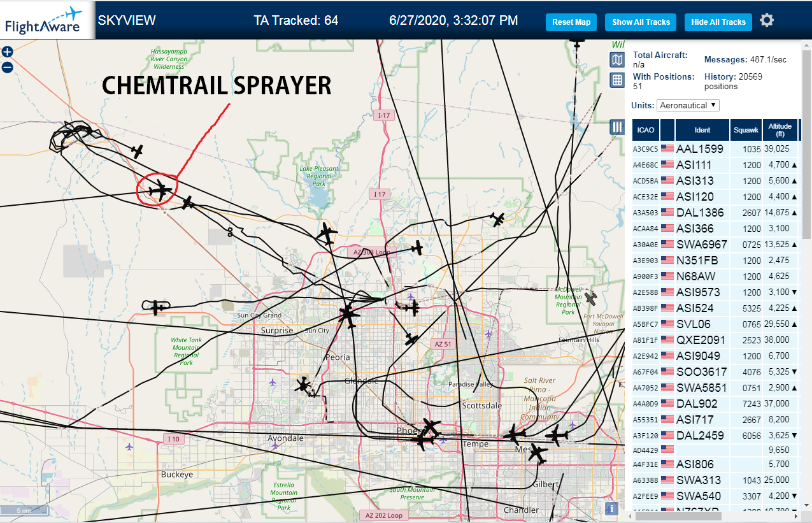The height and width of the screenshot is (523, 812).
Task: Click the horizontal scrollbar left arrow
Action: pos(631,517)
